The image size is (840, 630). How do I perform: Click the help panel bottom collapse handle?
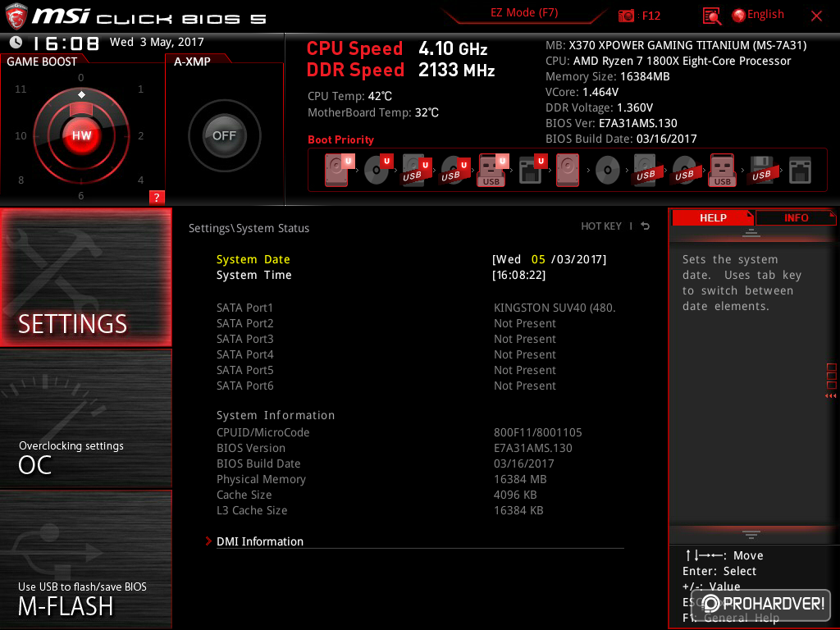click(751, 535)
